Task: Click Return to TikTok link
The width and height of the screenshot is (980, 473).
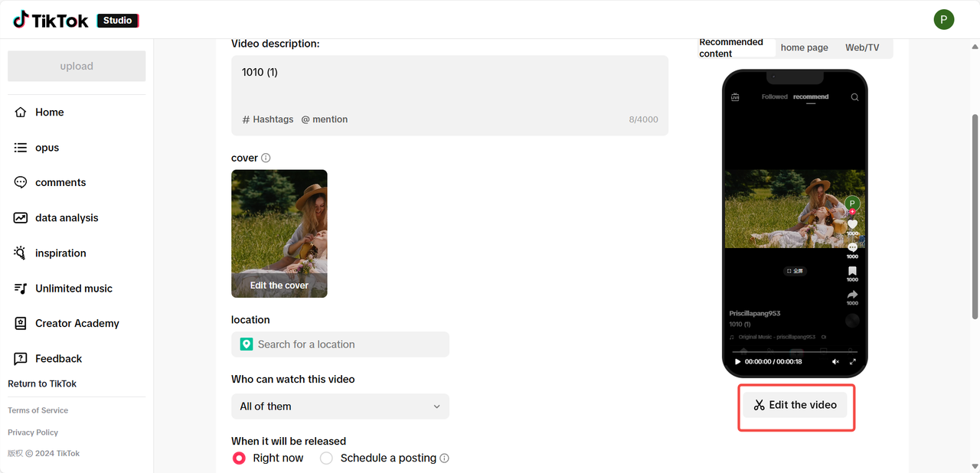Action: click(42, 383)
